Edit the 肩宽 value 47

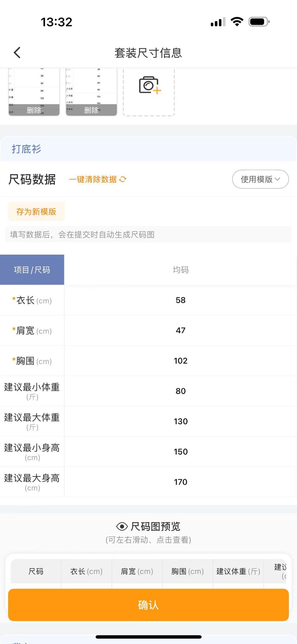[180, 330]
